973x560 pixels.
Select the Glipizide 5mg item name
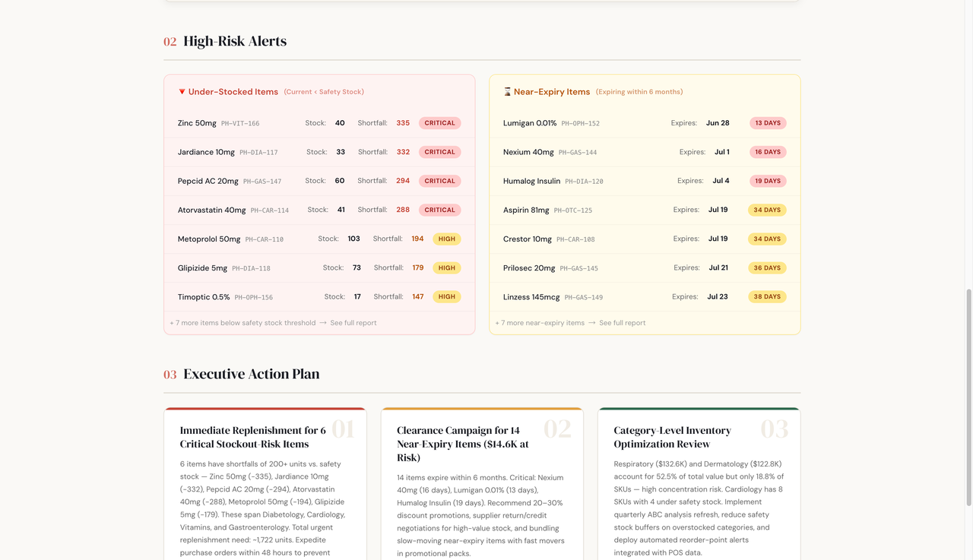click(x=203, y=267)
